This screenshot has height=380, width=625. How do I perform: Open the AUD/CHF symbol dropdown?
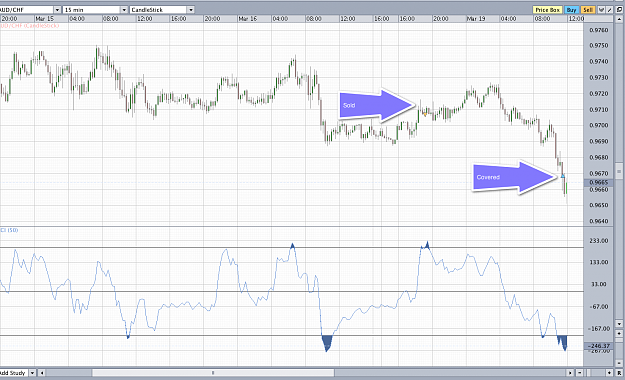tap(57, 10)
